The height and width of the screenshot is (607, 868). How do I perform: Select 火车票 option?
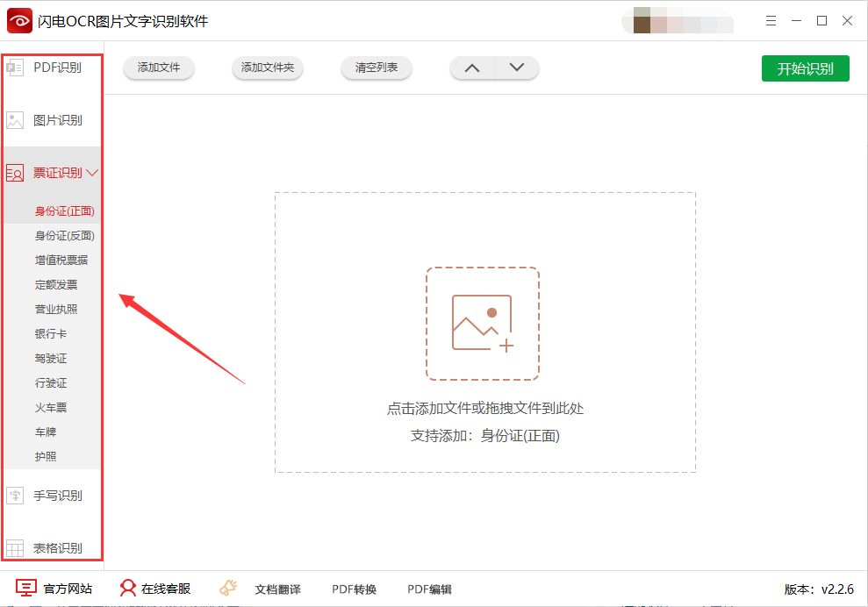[51, 407]
